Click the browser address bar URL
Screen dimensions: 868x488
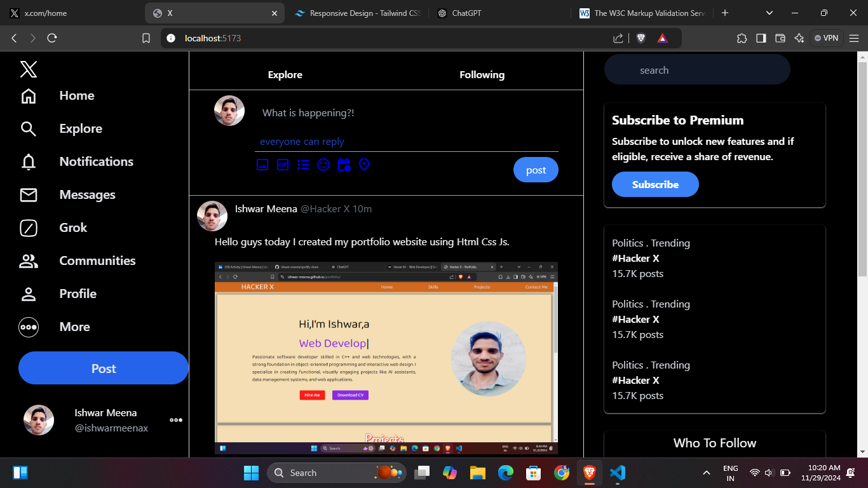coord(213,38)
